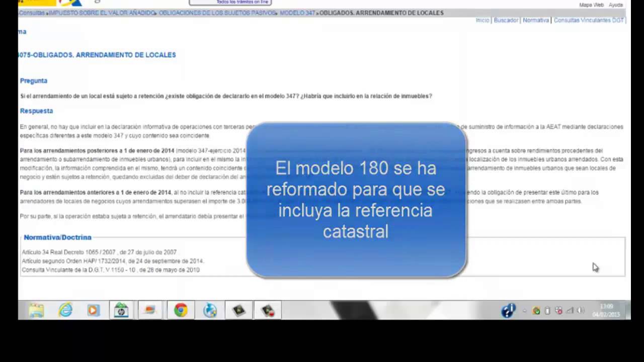The image size is (644, 362).
Task: Open the Buscador navigation link
Action: 506,20
